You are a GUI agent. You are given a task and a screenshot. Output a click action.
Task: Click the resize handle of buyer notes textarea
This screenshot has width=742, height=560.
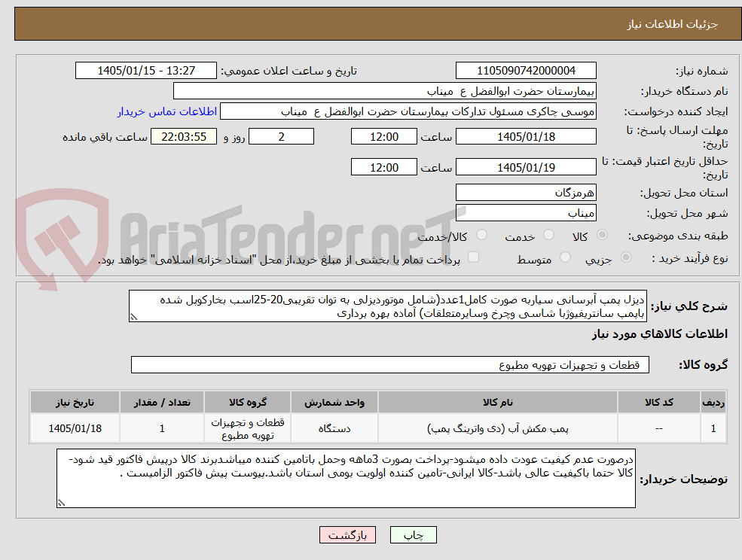(61, 504)
